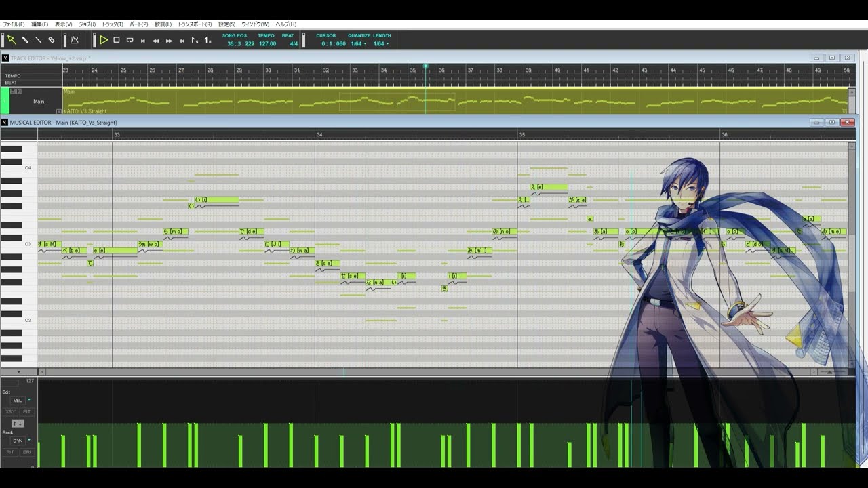Toggle Mute (M) on Main track
868x488 pixels.
tap(12, 91)
